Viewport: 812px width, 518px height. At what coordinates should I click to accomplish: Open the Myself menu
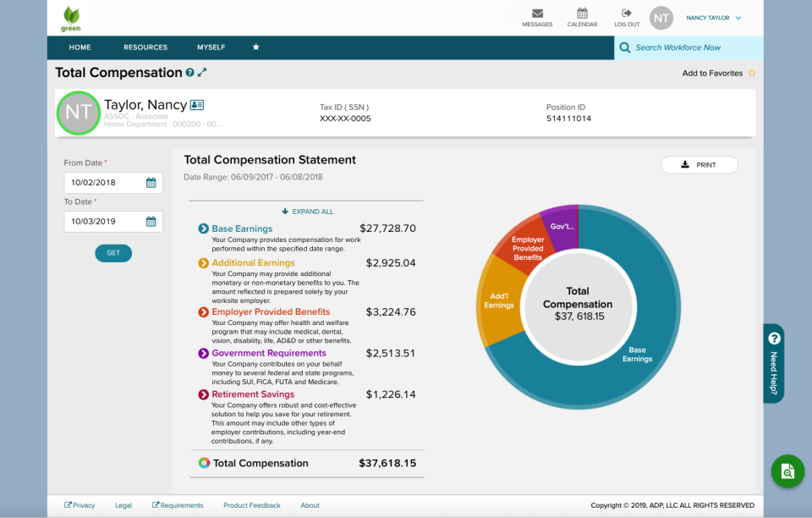(x=211, y=47)
